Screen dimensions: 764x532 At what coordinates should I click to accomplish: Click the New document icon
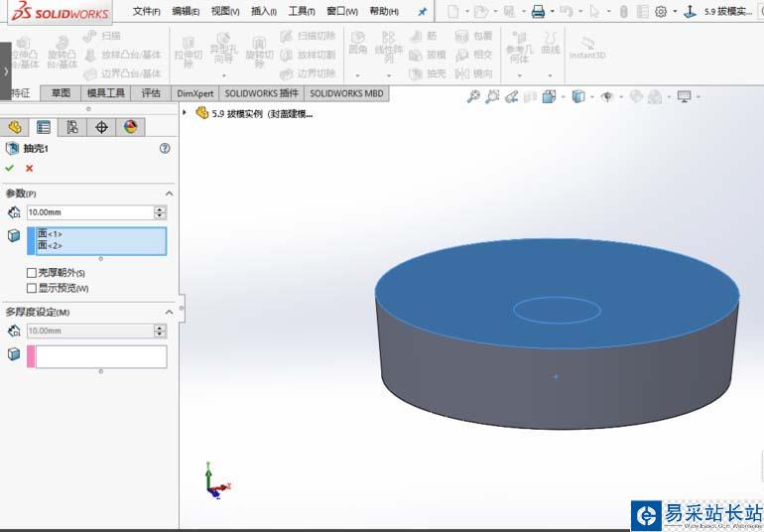coord(452,11)
